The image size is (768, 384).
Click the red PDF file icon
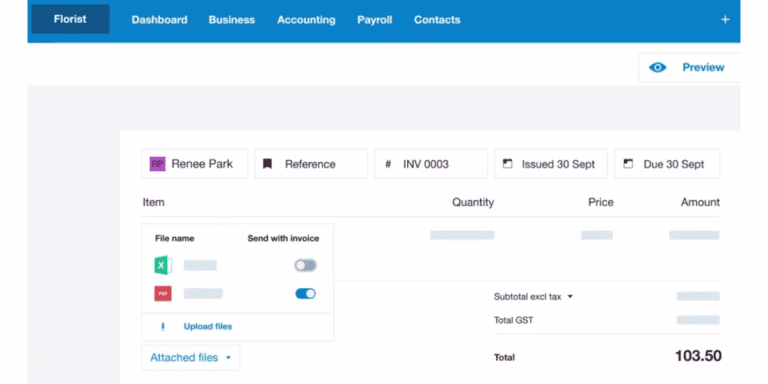(163, 293)
